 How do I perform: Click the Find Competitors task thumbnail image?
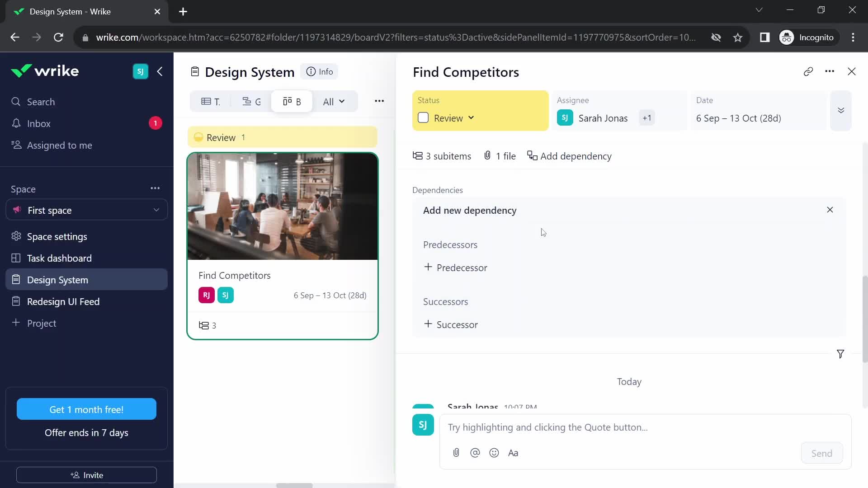[x=283, y=206]
